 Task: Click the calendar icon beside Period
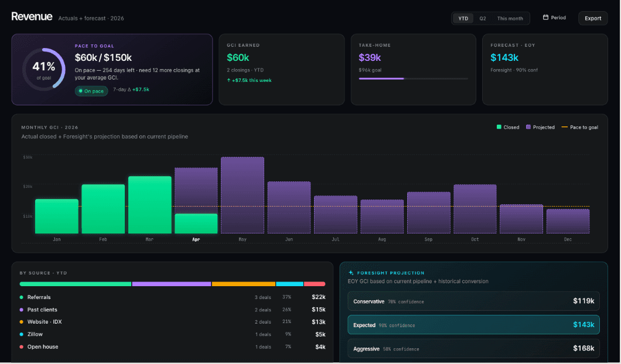coord(545,18)
